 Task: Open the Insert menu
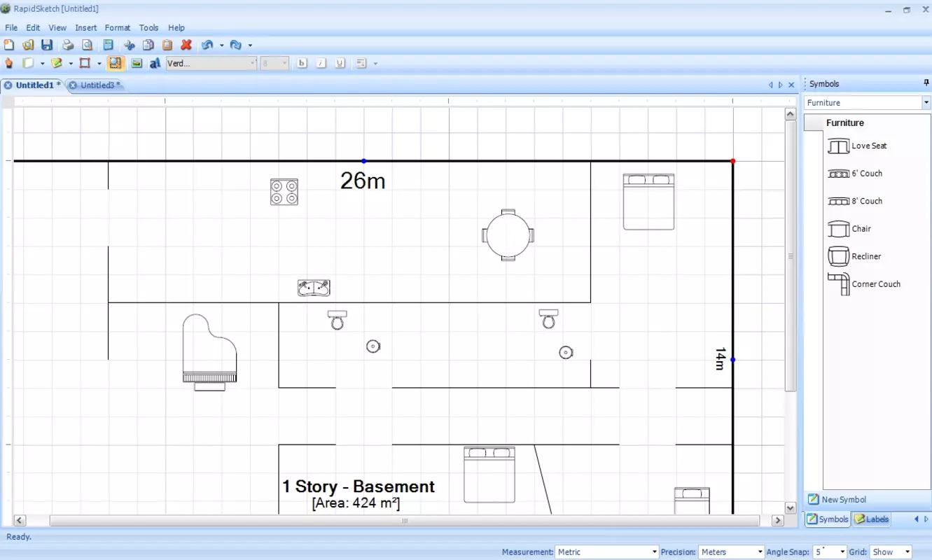pyautogui.click(x=86, y=28)
